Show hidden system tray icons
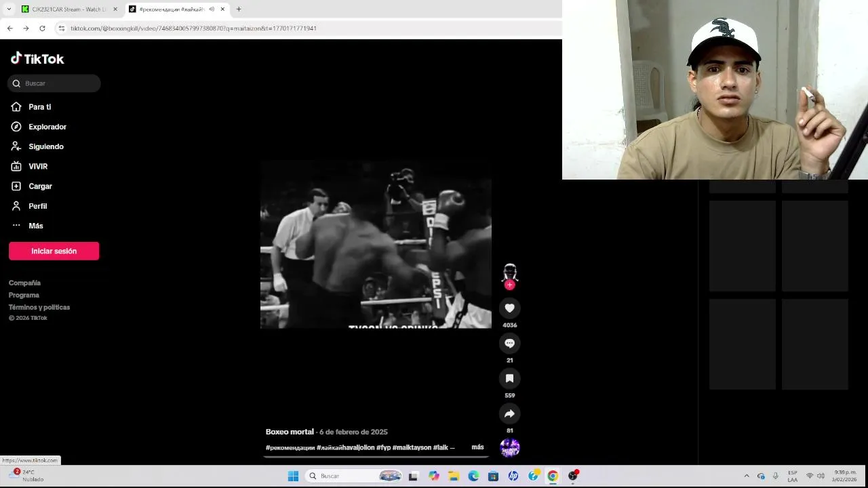The width and height of the screenshot is (868, 488). (747, 476)
